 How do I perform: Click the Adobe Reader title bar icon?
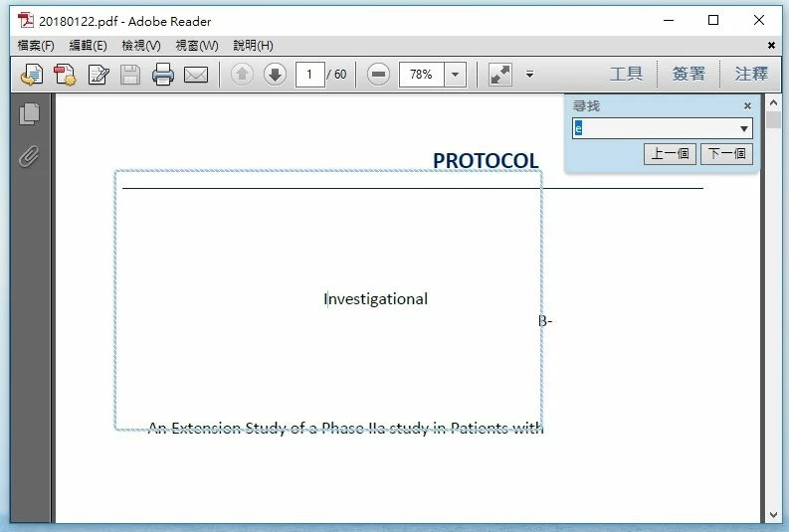point(26,21)
